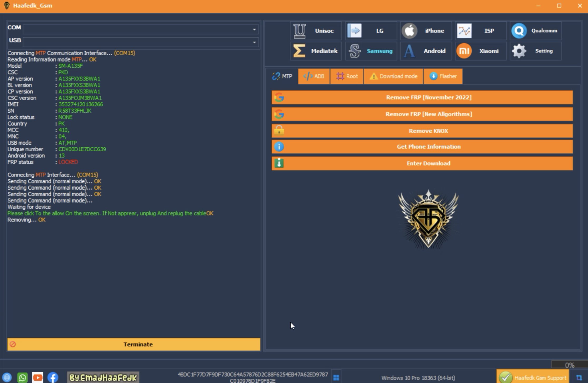Click the 0% progress indicator

(569, 365)
